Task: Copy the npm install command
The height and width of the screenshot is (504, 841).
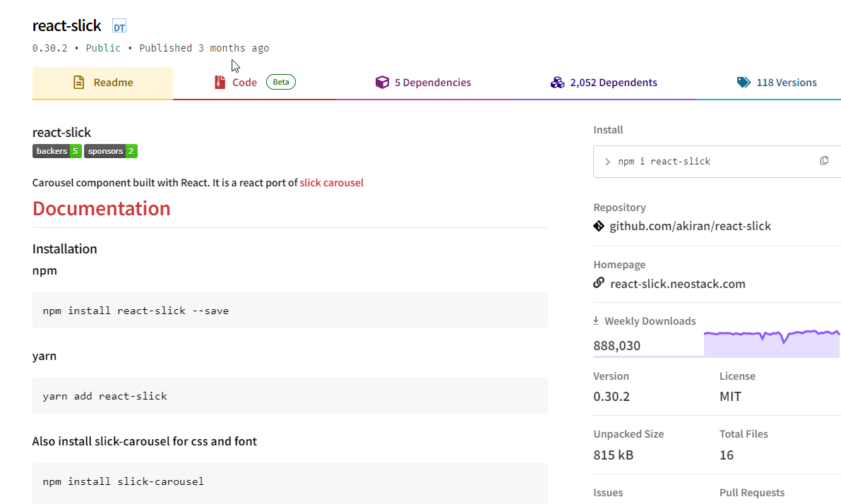Action: (x=824, y=161)
